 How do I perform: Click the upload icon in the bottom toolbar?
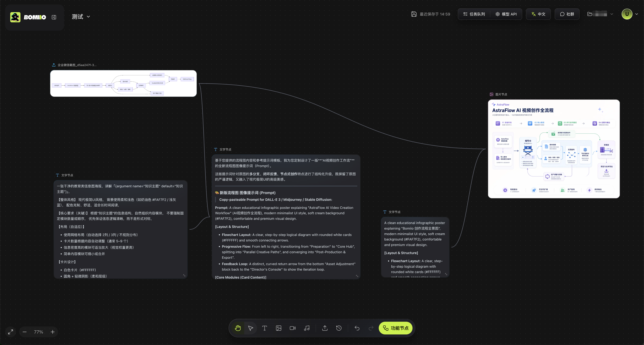(325, 328)
